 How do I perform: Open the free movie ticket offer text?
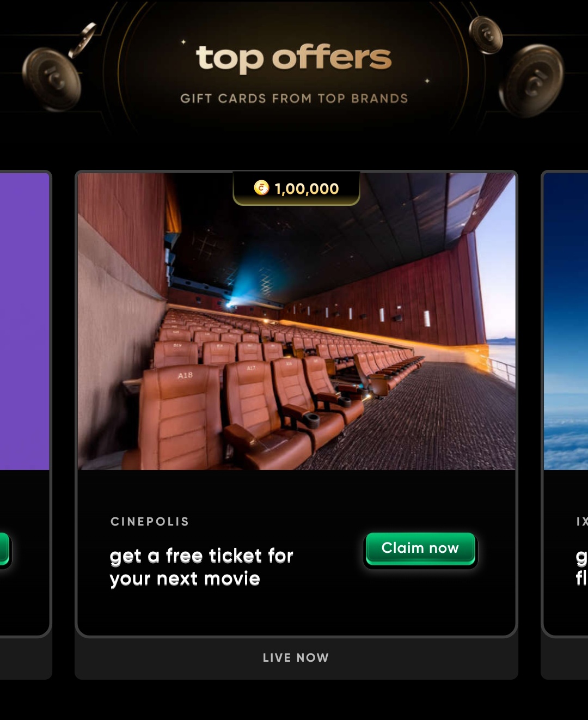201,568
